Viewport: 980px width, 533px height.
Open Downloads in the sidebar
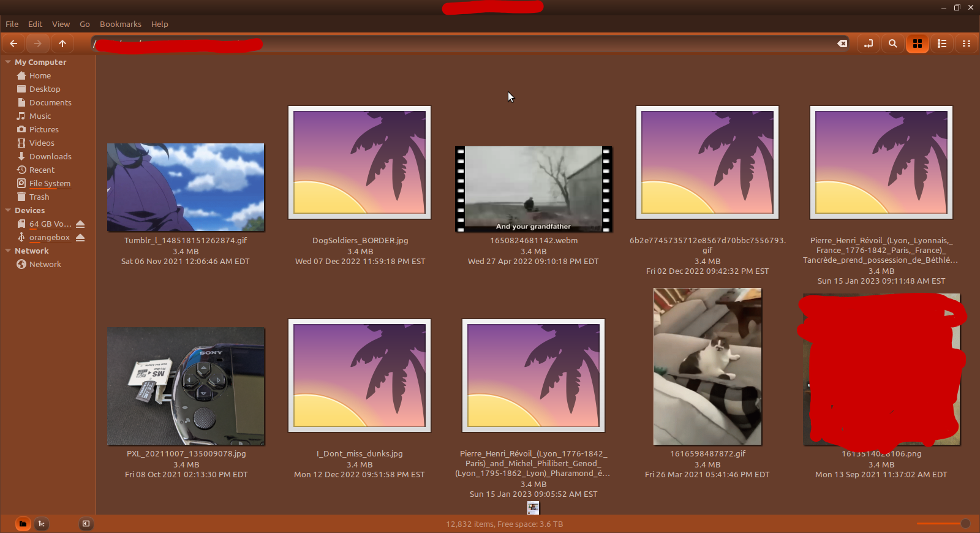[50, 157]
